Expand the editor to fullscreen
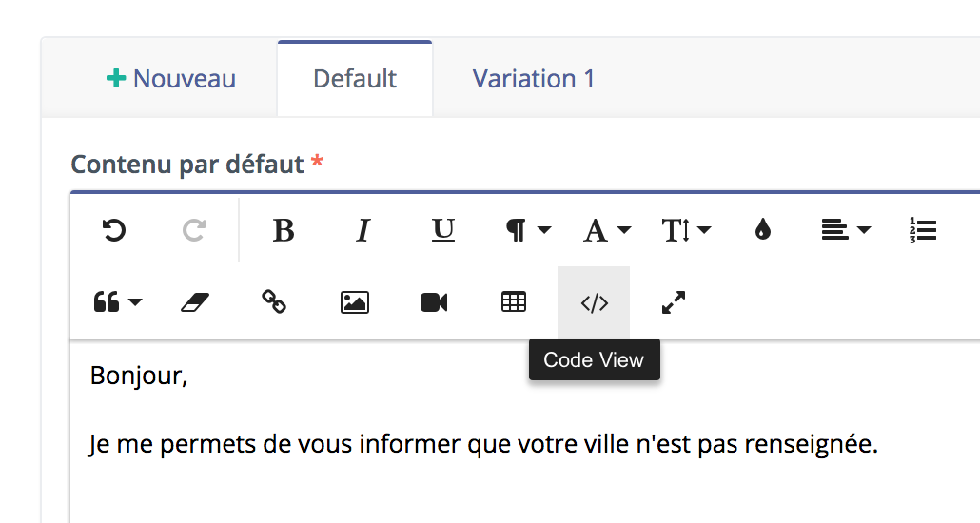This screenshot has height=523, width=980. coord(673,303)
